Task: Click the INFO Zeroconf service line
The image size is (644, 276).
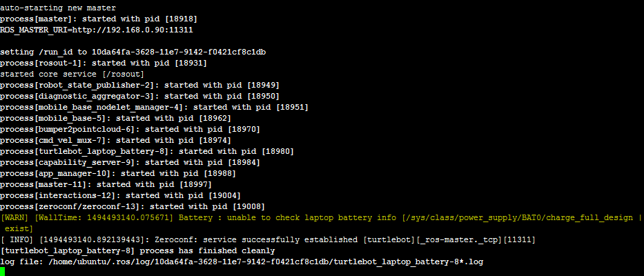Action: pyautogui.click(x=268, y=239)
